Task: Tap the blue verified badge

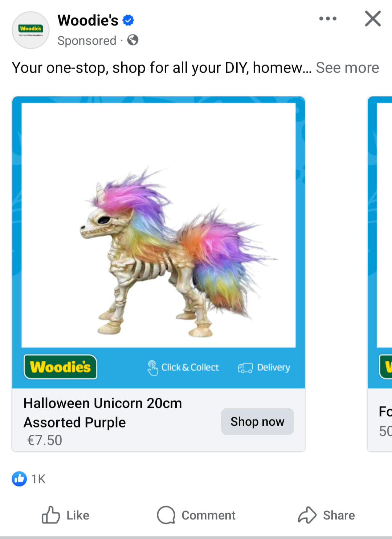Action: (x=128, y=20)
